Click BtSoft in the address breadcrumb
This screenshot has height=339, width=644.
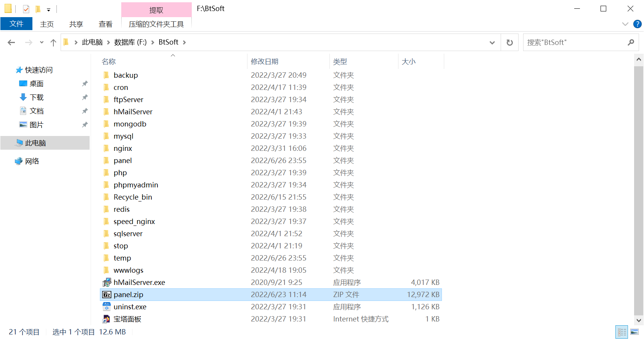tap(169, 42)
